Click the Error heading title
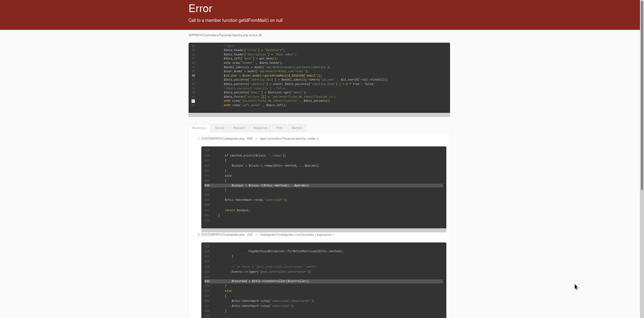The height and width of the screenshot is (318, 644). [x=200, y=8]
